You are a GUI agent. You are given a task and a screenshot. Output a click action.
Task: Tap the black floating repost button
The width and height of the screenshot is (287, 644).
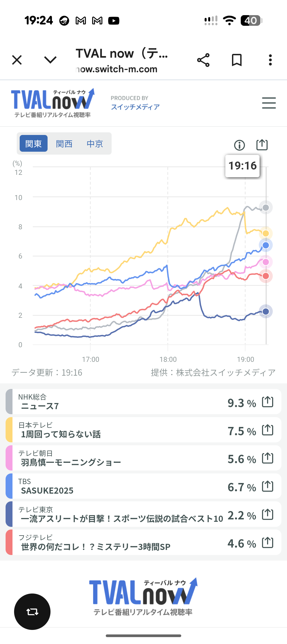pyautogui.click(x=32, y=612)
